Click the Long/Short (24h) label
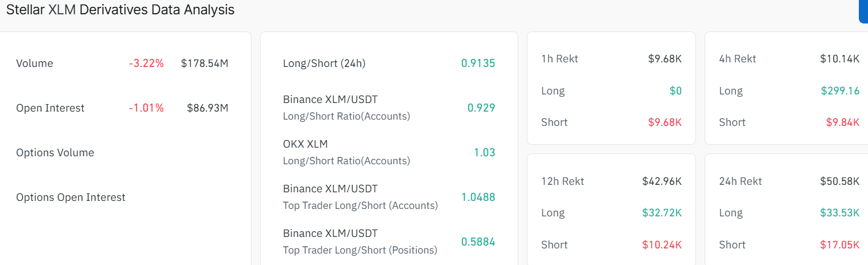 coord(324,64)
